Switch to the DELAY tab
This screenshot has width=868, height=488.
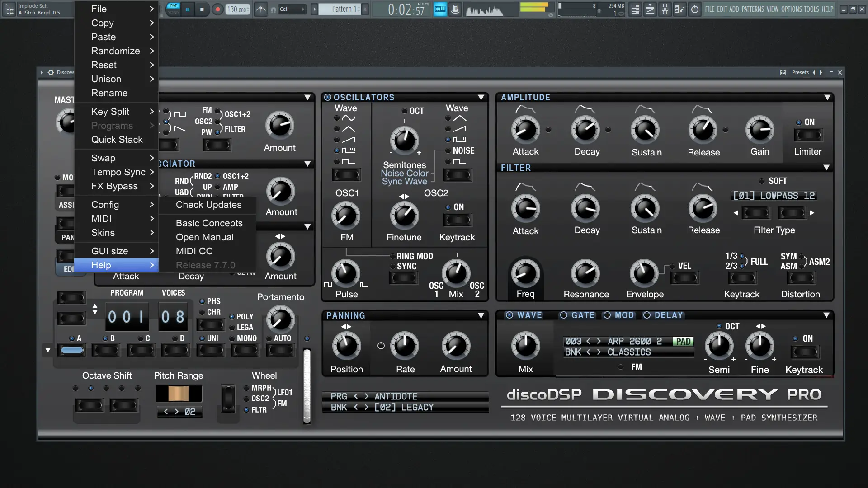663,315
